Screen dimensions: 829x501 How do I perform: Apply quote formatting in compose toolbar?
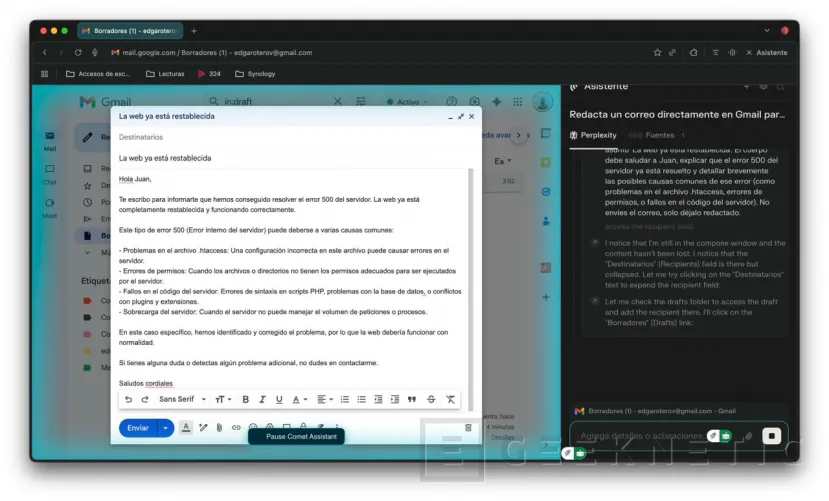tap(412, 400)
